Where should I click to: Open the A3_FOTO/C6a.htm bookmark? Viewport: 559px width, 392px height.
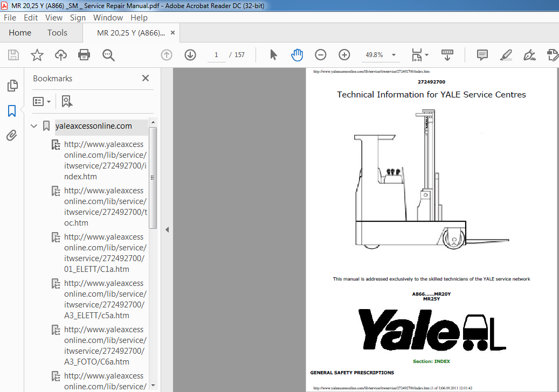(105, 345)
